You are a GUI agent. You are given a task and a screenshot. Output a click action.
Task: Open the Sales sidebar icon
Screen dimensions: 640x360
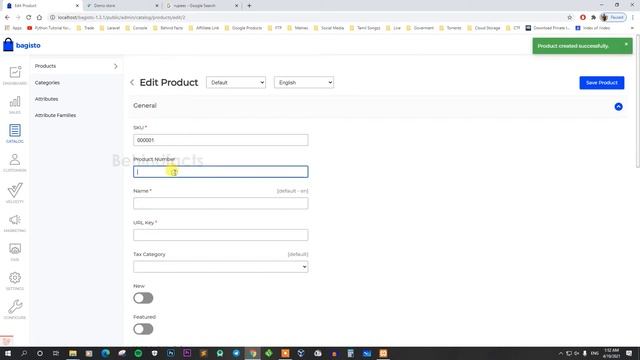[x=15, y=102]
